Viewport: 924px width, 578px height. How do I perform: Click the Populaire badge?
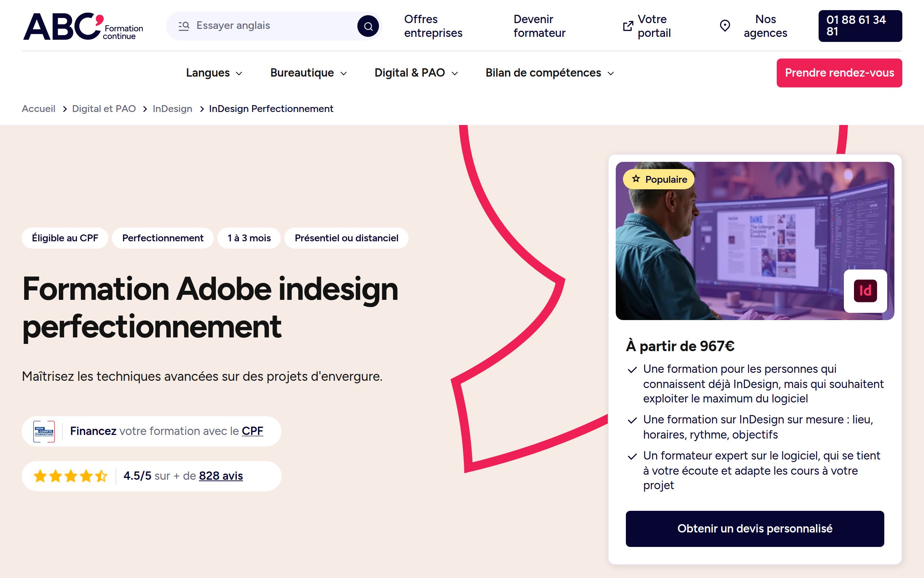[x=659, y=179]
